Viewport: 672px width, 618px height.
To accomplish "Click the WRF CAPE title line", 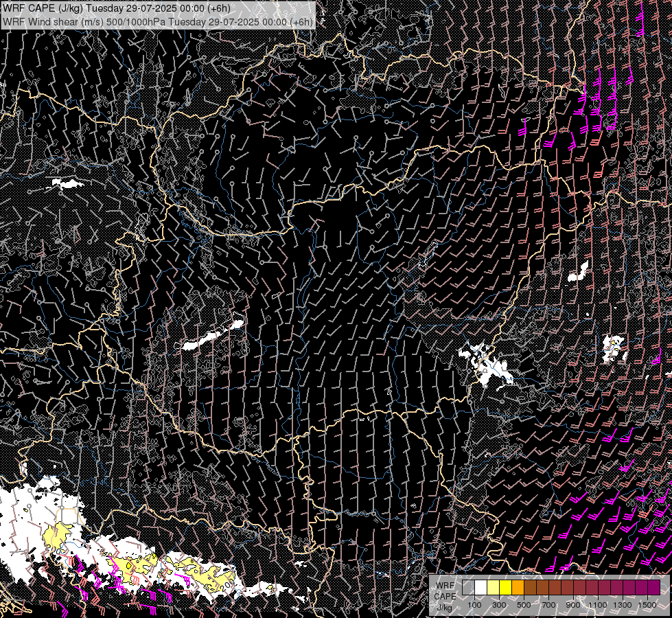I will (117, 8).
